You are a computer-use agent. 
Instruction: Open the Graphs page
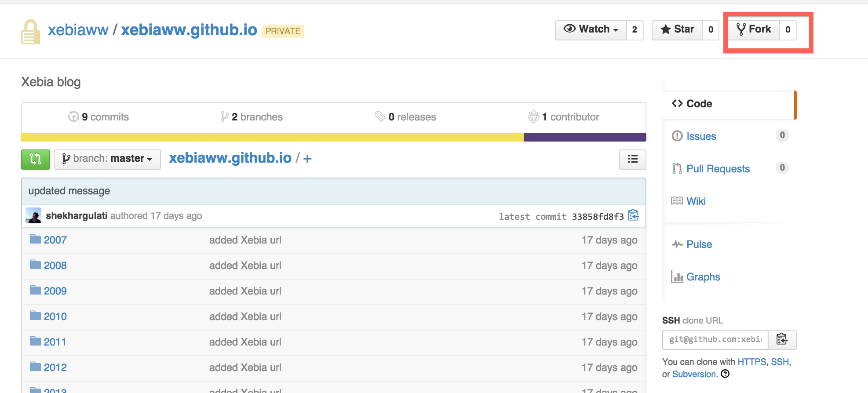(x=703, y=277)
